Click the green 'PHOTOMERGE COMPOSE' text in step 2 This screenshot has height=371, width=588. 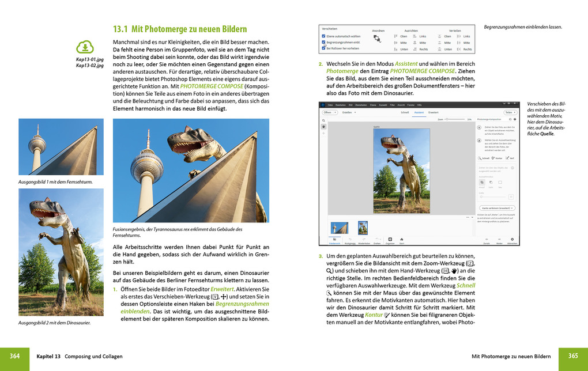(x=422, y=71)
